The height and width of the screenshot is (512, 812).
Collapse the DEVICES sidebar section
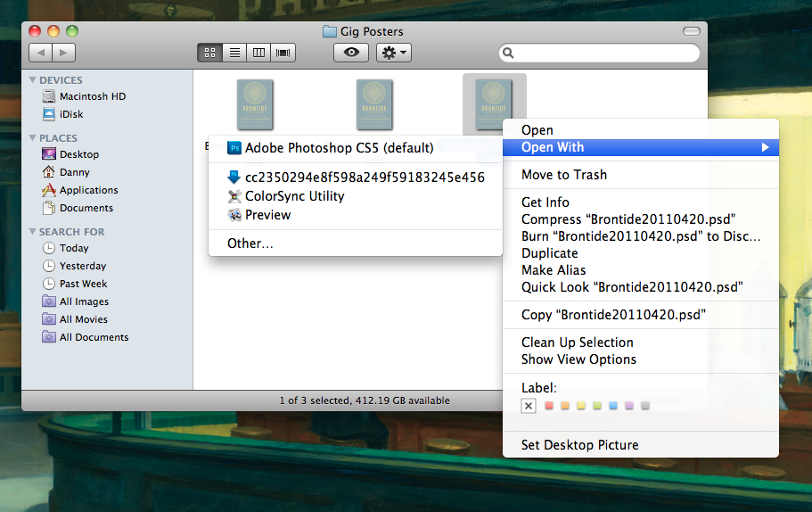coord(33,79)
